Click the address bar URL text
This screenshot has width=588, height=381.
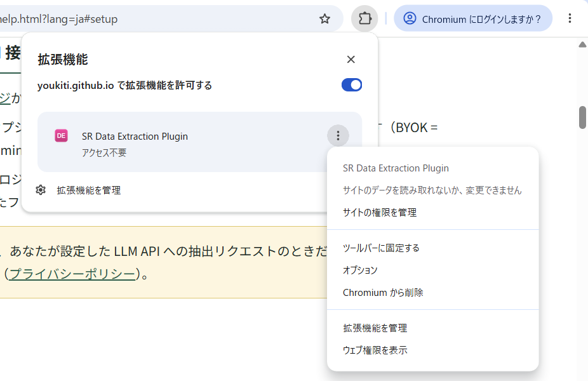point(58,19)
